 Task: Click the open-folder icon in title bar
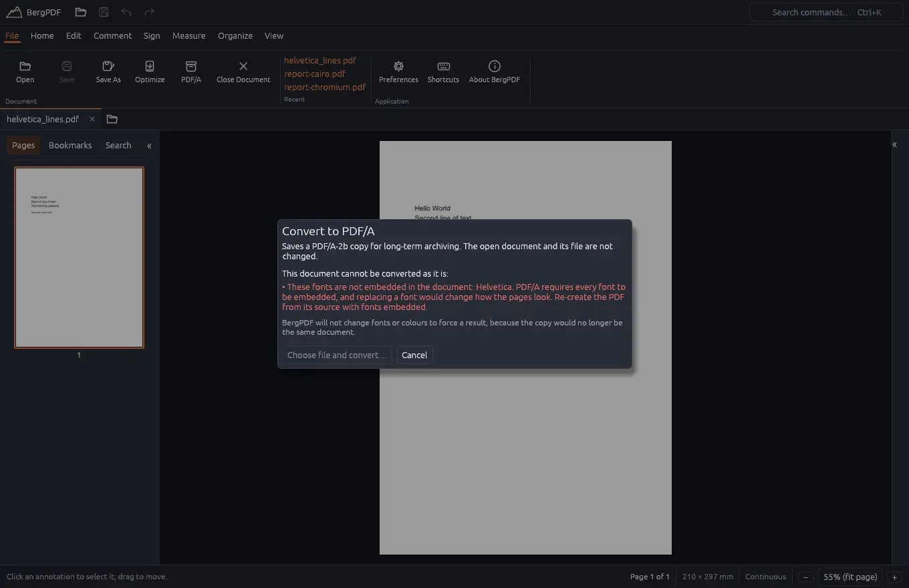[81, 12]
